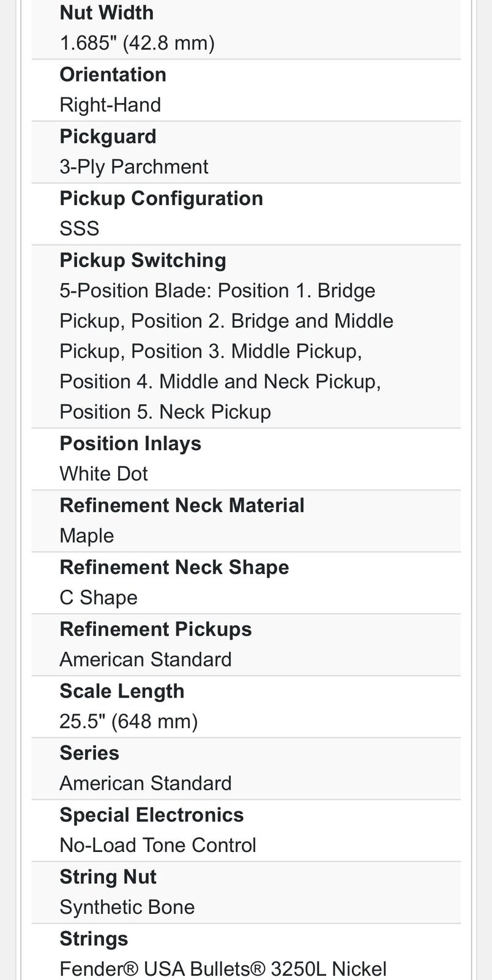Screen dimensions: 492x980
Task: Select the Pickup Switching heading
Action: [143, 260]
